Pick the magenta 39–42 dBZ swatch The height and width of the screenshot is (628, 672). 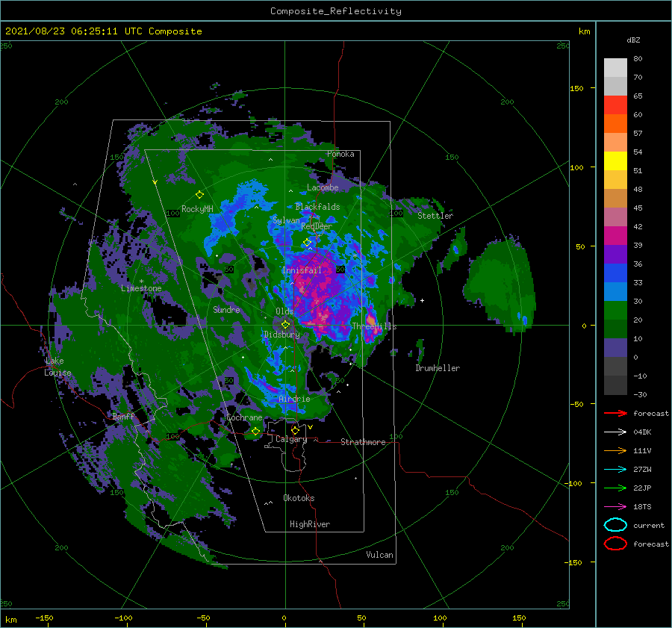[x=615, y=236]
